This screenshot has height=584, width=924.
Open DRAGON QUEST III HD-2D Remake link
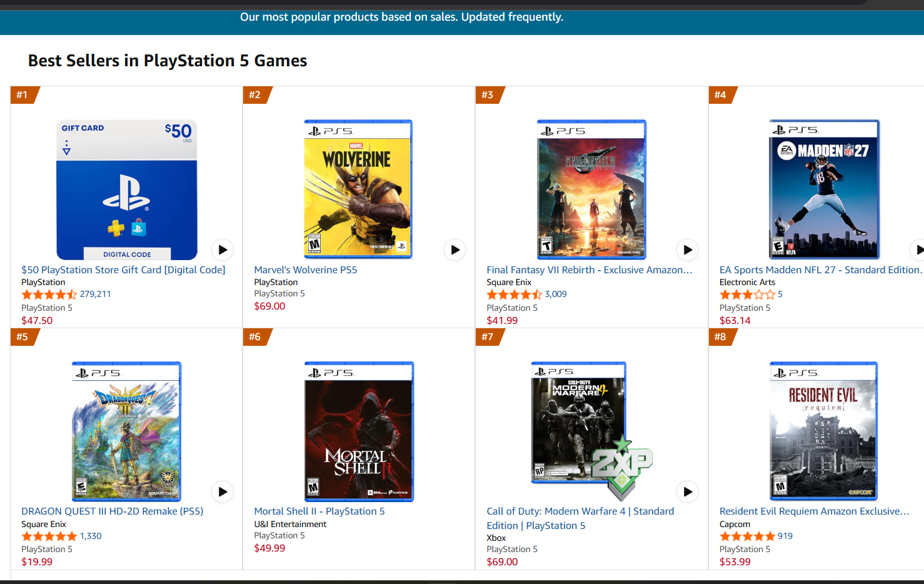113,511
